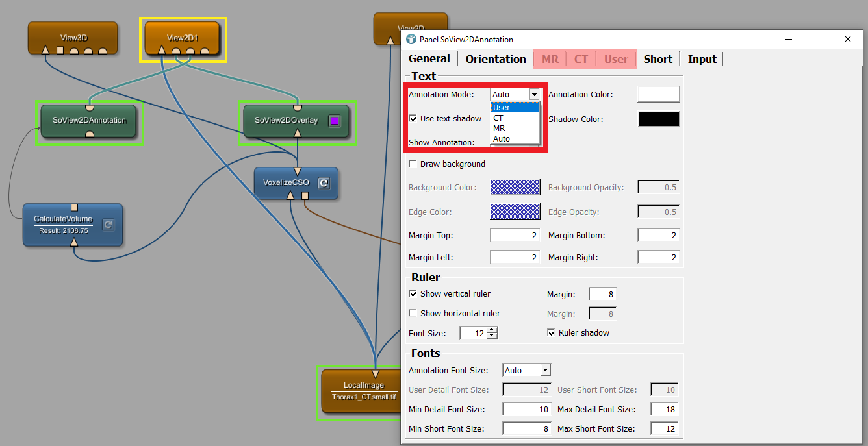868x446 pixels.
Task: Click the black Shadow Color swatch
Action: [x=659, y=119]
